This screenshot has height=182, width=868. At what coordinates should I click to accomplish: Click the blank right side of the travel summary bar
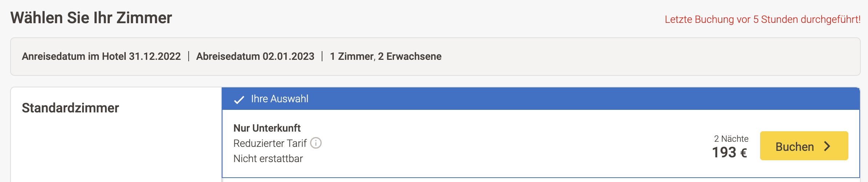[x=654, y=57]
